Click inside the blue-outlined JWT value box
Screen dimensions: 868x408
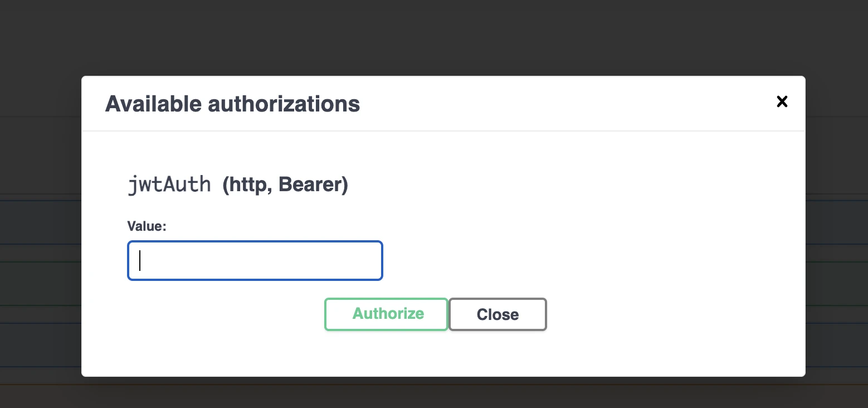click(255, 260)
